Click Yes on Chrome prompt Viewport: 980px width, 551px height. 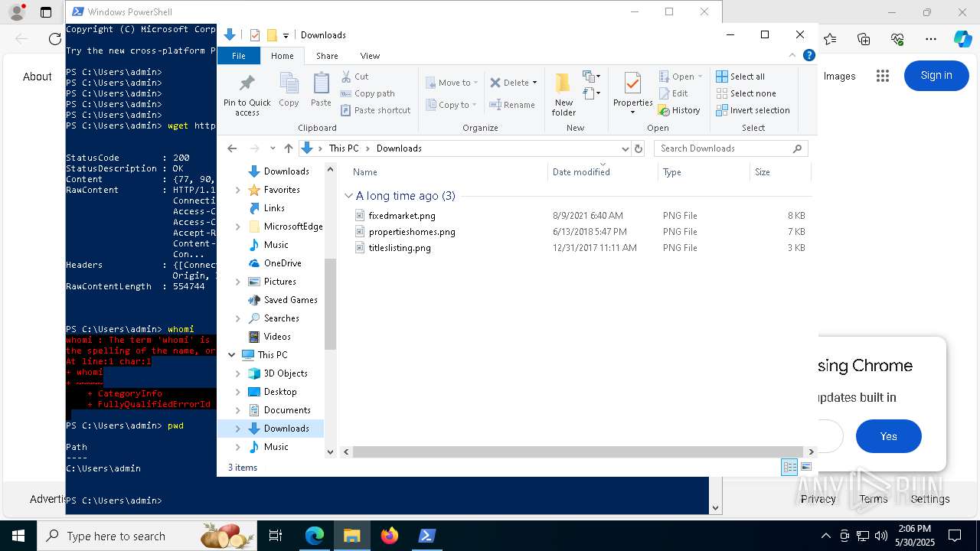888,436
